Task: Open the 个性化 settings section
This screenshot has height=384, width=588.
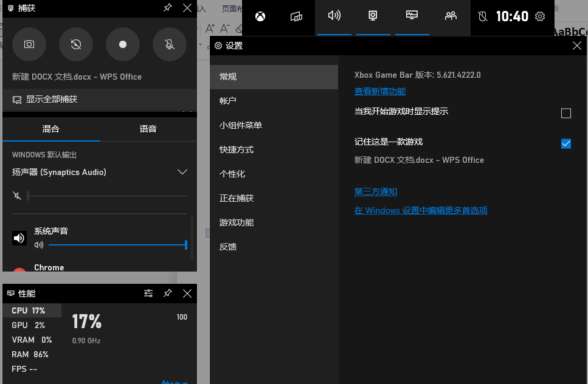Action: (x=274, y=174)
